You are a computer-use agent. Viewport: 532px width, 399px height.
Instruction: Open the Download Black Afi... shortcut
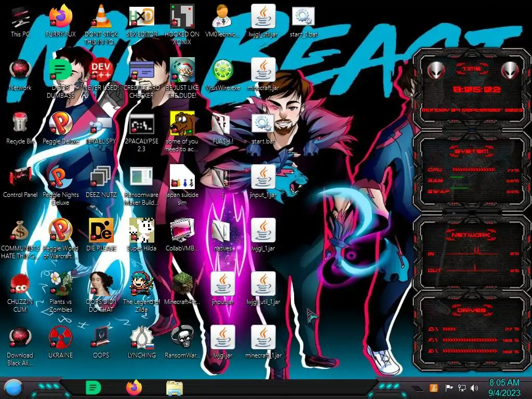coord(20,346)
